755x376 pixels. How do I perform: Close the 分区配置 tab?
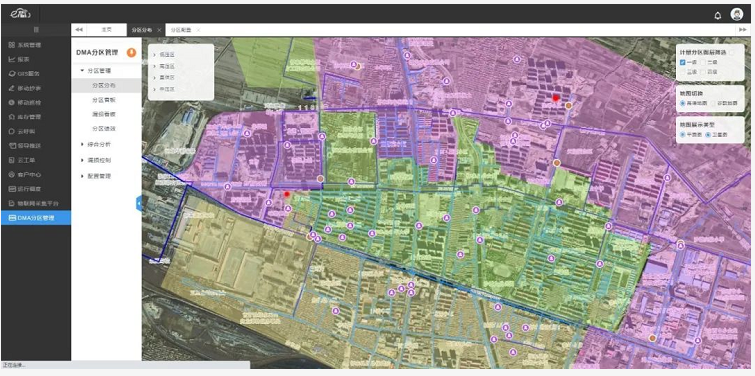click(198, 30)
